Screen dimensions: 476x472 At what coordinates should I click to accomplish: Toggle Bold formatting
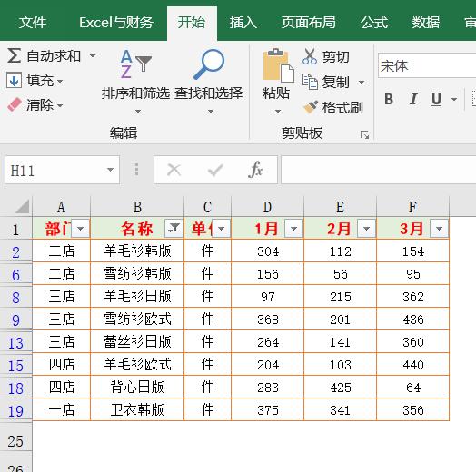click(389, 99)
